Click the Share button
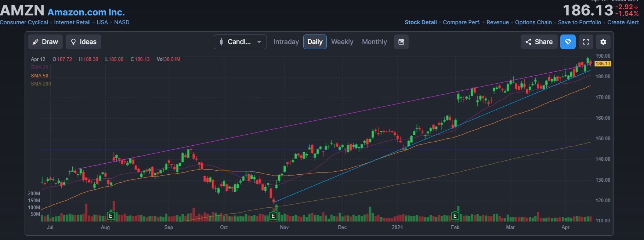644x240 pixels. (x=539, y=42)
